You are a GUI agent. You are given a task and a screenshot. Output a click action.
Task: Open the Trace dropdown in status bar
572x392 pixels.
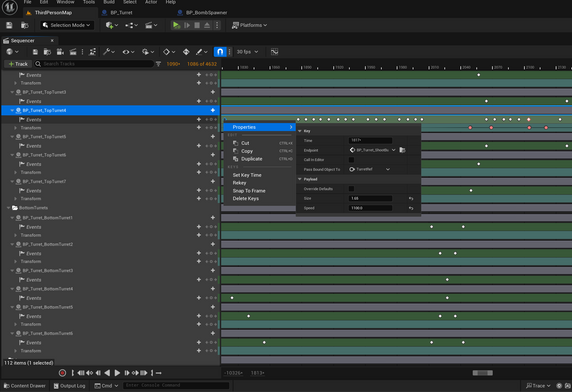click(538, 385)
